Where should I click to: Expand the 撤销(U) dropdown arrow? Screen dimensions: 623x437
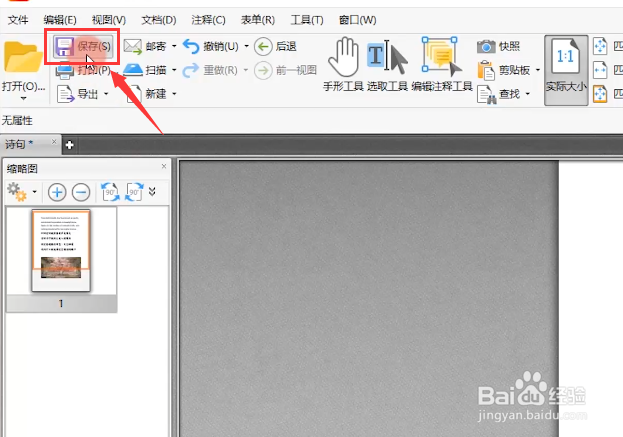point(246,46)
